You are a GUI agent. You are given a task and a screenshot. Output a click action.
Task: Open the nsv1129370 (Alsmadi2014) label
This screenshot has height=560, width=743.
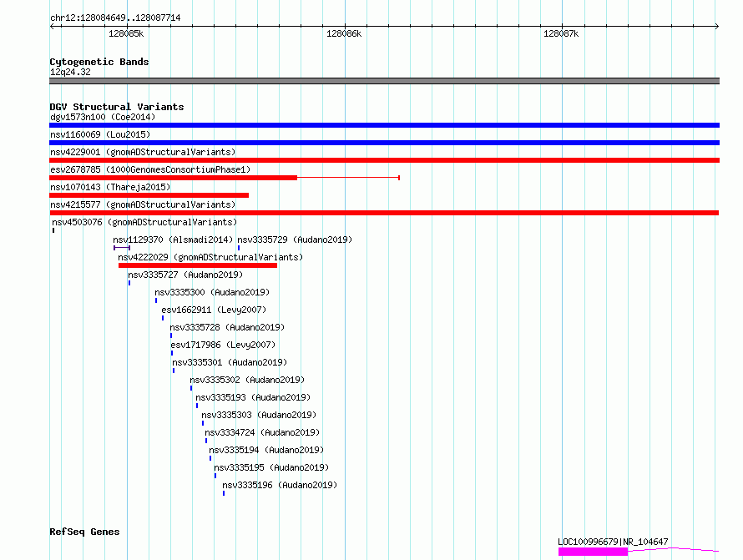coord(173,240)
